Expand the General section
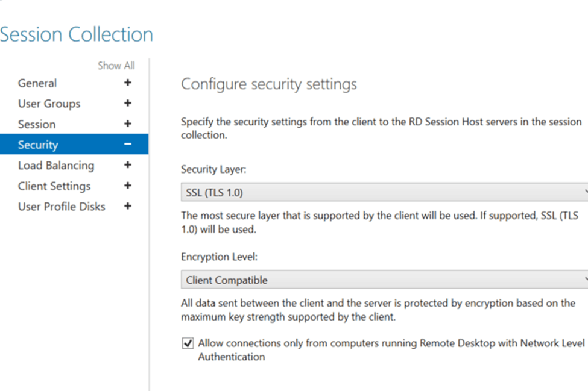 127,83
